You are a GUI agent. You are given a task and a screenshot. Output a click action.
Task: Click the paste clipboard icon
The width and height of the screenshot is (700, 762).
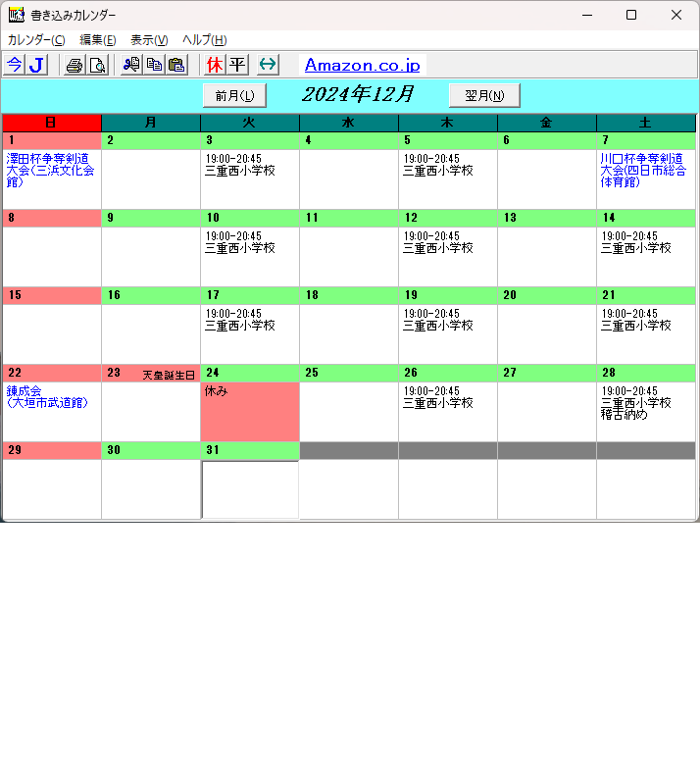tap(176, 65)
